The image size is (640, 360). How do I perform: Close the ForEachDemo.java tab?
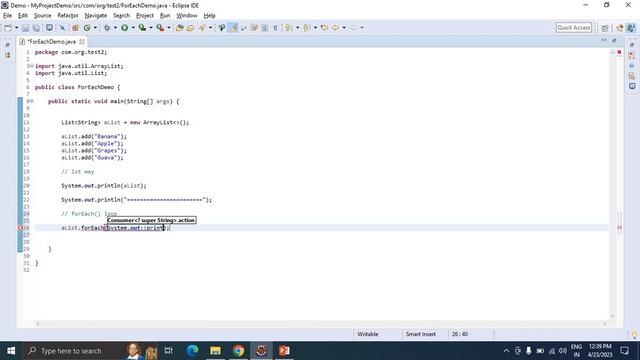click(82, 42)
